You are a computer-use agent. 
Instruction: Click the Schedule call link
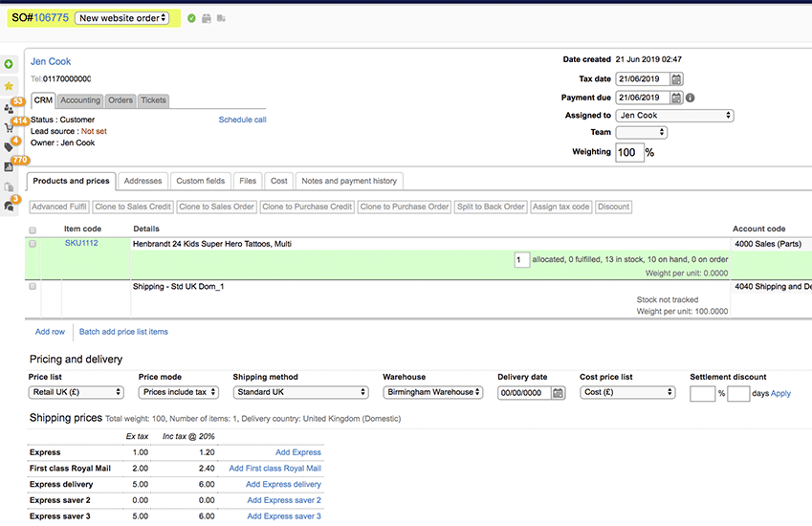242,120
